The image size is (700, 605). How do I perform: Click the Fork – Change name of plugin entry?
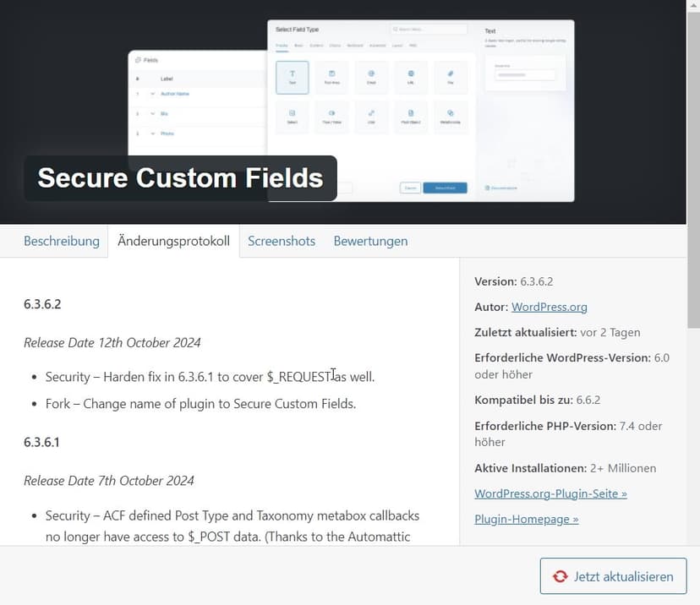pyautogui.click(x=201, y=404)
